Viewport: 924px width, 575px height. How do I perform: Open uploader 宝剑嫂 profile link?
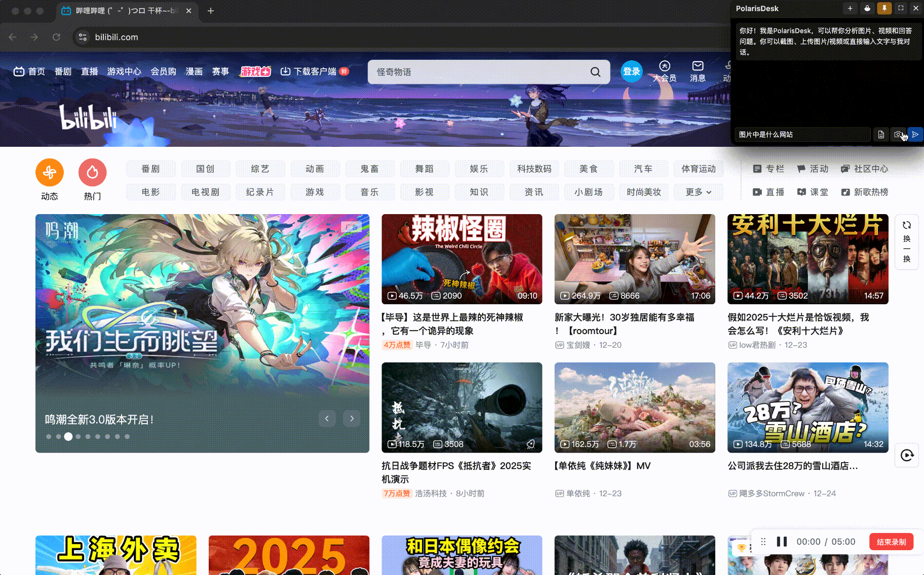(578, 345)
